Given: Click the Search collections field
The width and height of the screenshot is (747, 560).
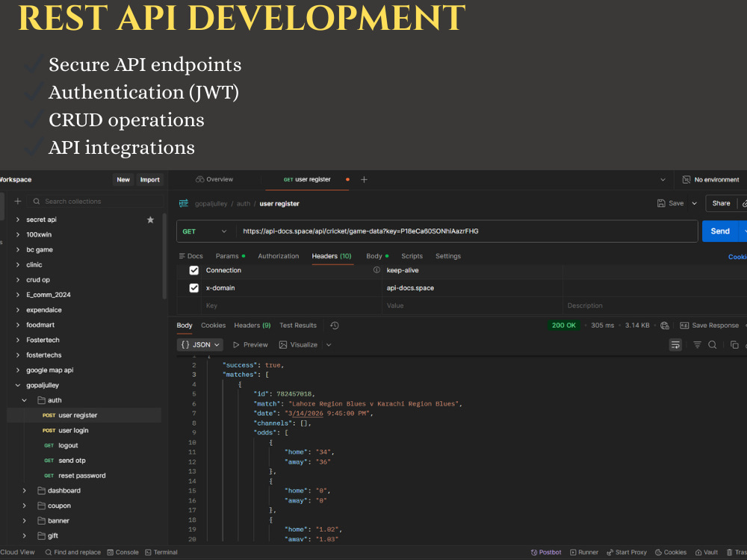Looking at the screenshot, I should (x=96, y=202).
